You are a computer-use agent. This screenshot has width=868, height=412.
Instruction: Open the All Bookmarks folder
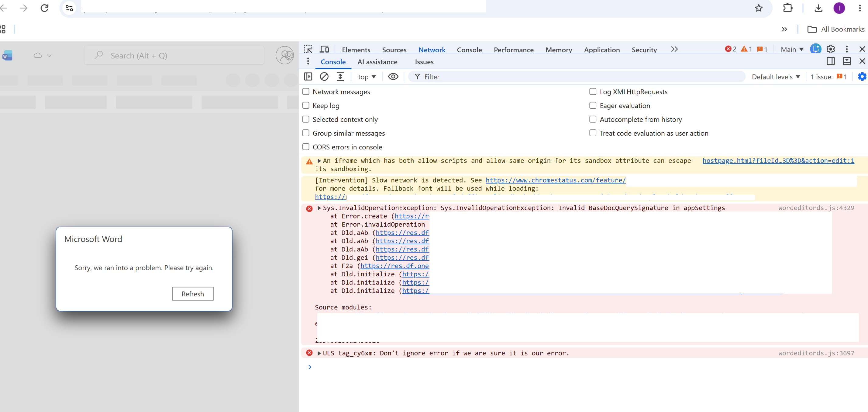tap(836, 29)
